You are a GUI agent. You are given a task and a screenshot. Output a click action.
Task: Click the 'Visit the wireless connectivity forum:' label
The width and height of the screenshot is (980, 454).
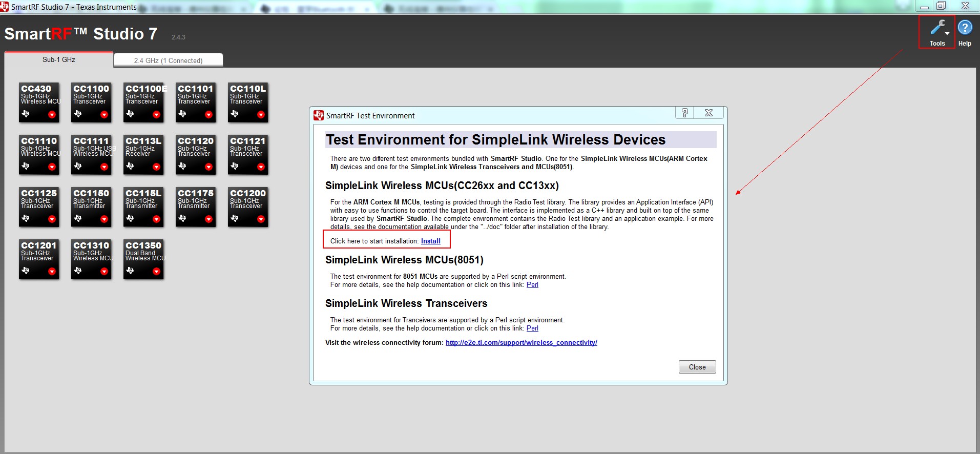pyautogui.click(x=384, y=342)
